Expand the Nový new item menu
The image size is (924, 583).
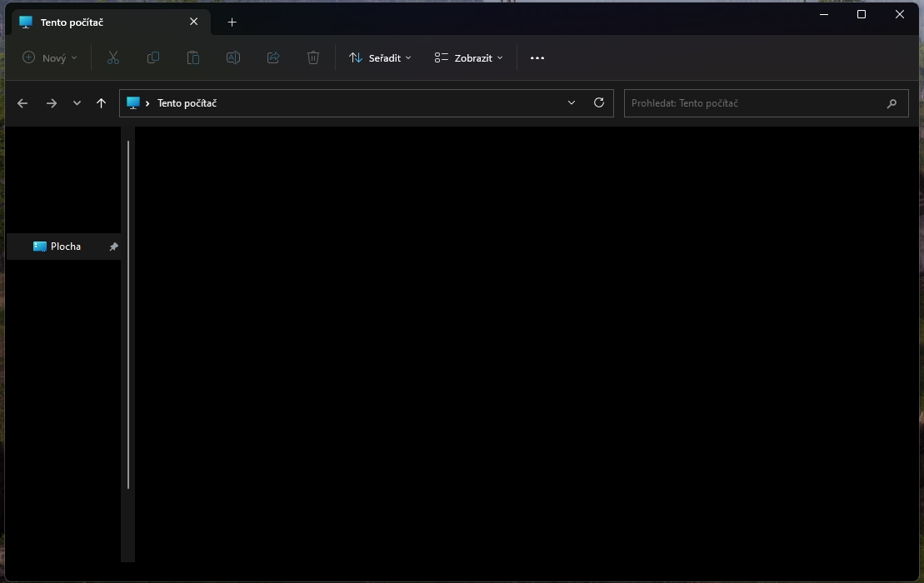point(50,57)
